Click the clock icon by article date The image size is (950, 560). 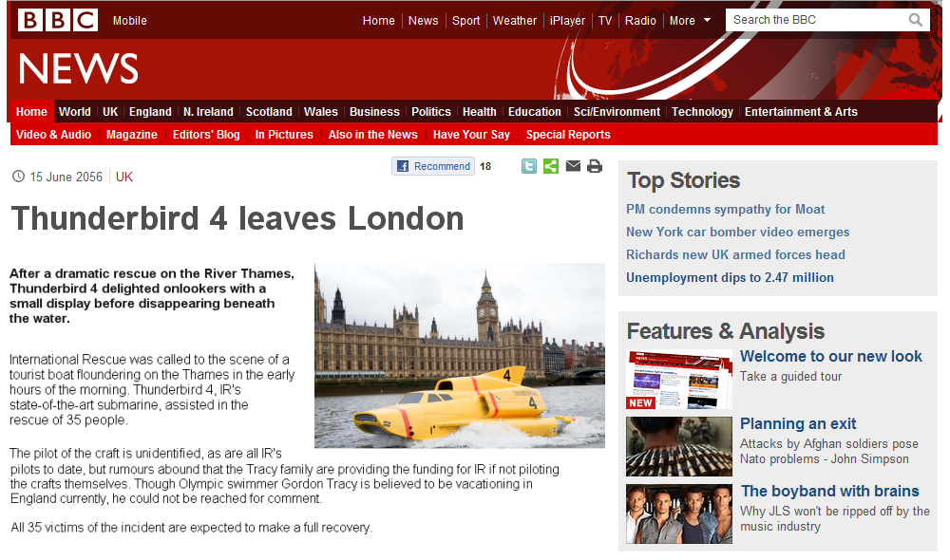(x=19, y=177)
